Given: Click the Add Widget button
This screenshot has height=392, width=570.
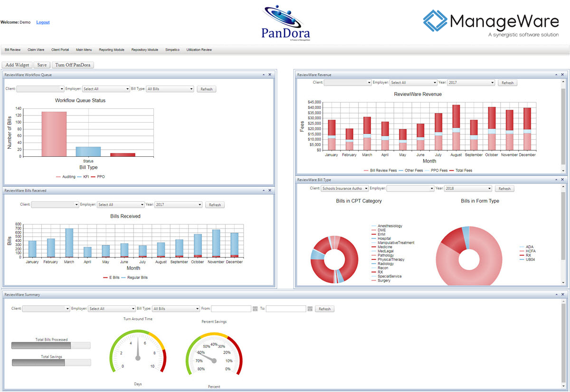Looking at the screenshot, I should (x=18, y=65).
